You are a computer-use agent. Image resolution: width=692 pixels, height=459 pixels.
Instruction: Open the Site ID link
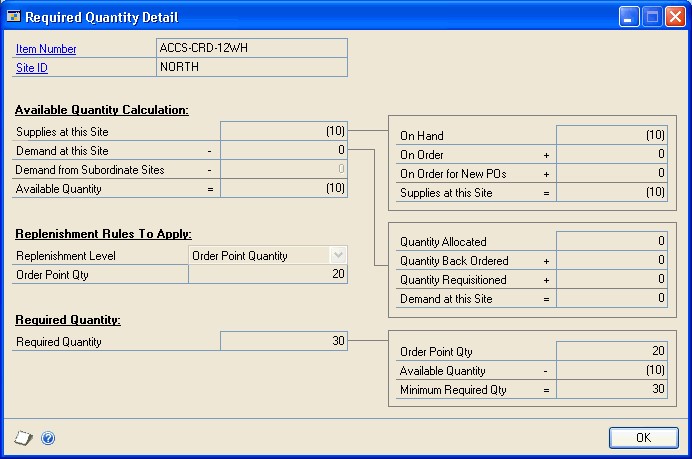click(x=32, y=68)
